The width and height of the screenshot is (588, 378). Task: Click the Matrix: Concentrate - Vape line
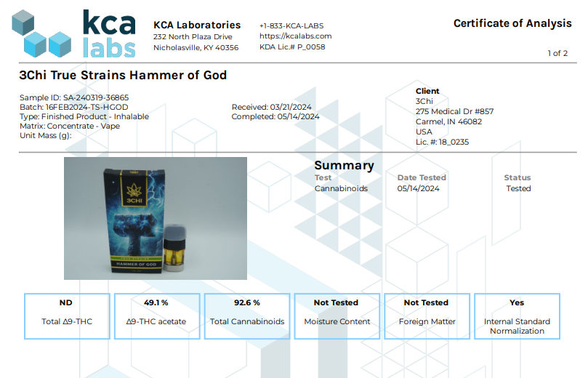point(70,126)
